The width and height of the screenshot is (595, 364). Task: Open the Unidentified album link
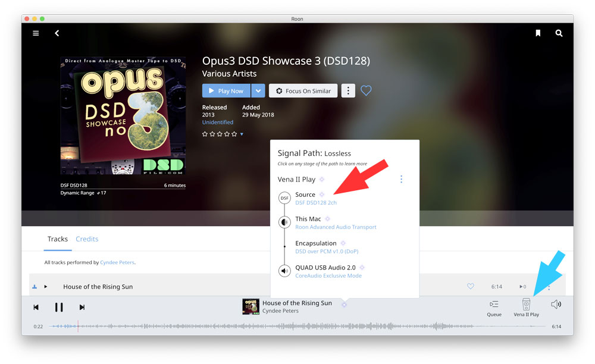[x=218, y=123]
